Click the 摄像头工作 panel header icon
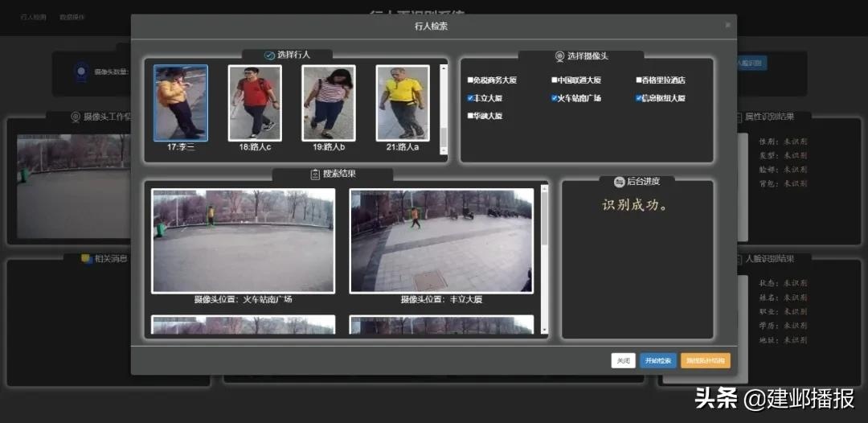The width and height of the screenshot is (868, 423). 76,117
